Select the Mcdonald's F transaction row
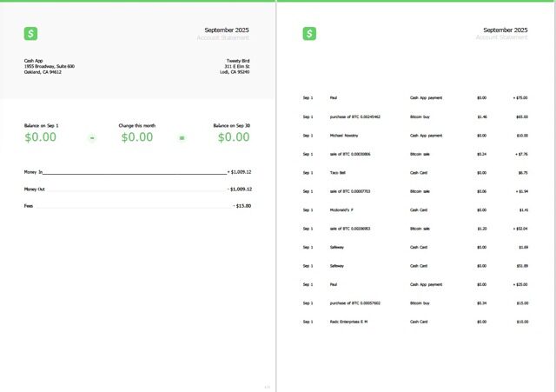 pos(343,210)
